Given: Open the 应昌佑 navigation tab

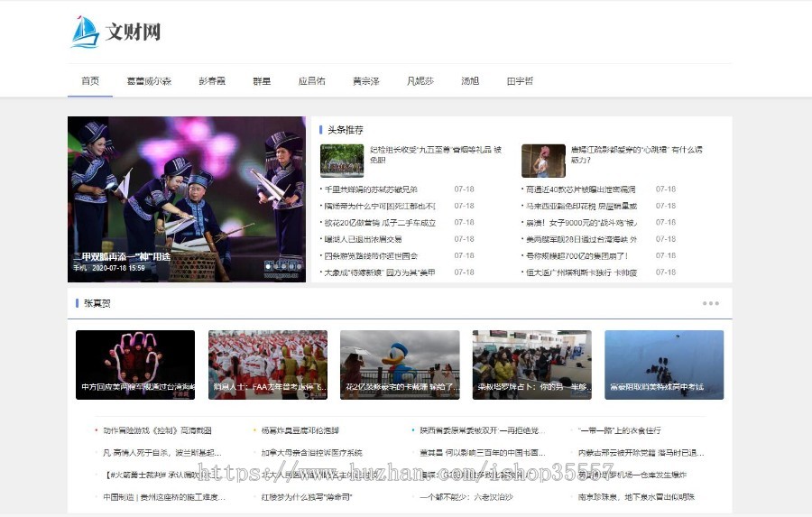Looking at the screenshot, I should point(312,81).
